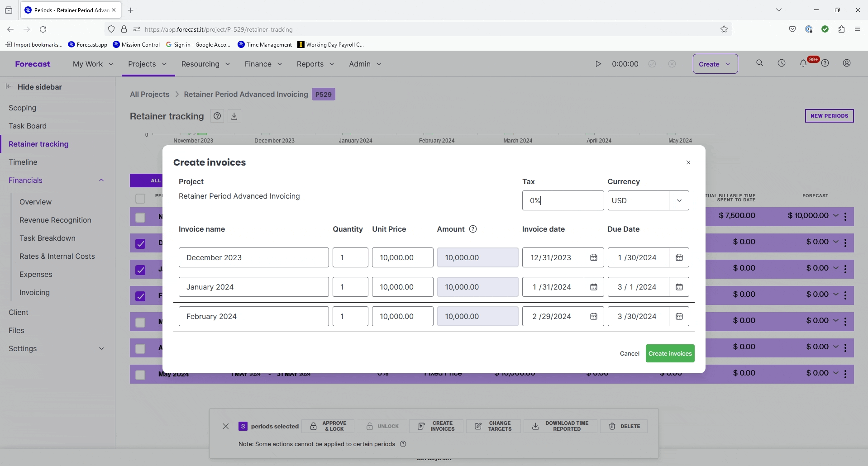Collapse the Financials sidebar section
868x466 pixels.
point(101,180)
